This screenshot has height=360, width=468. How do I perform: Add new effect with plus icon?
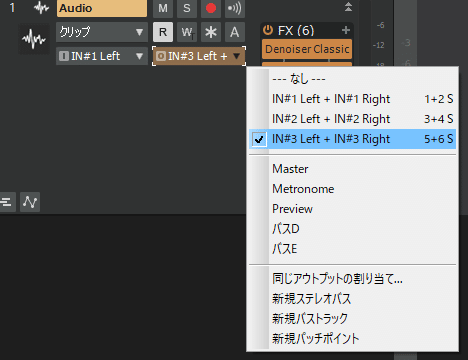346,30
